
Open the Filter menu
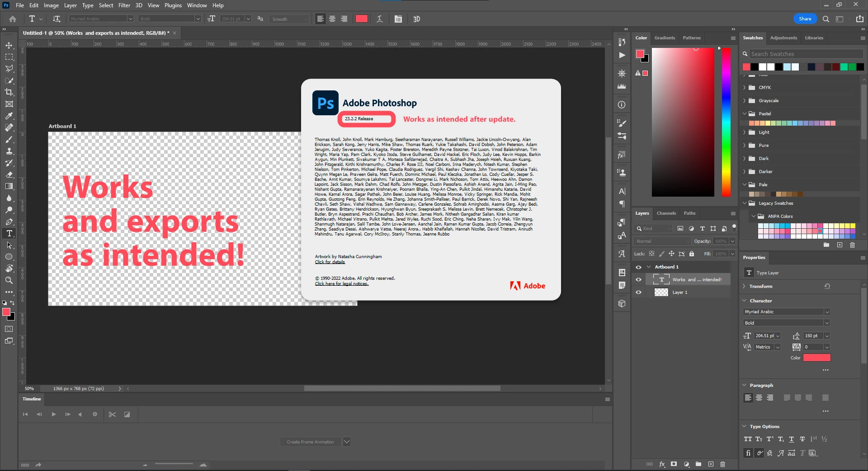(124, 5)
